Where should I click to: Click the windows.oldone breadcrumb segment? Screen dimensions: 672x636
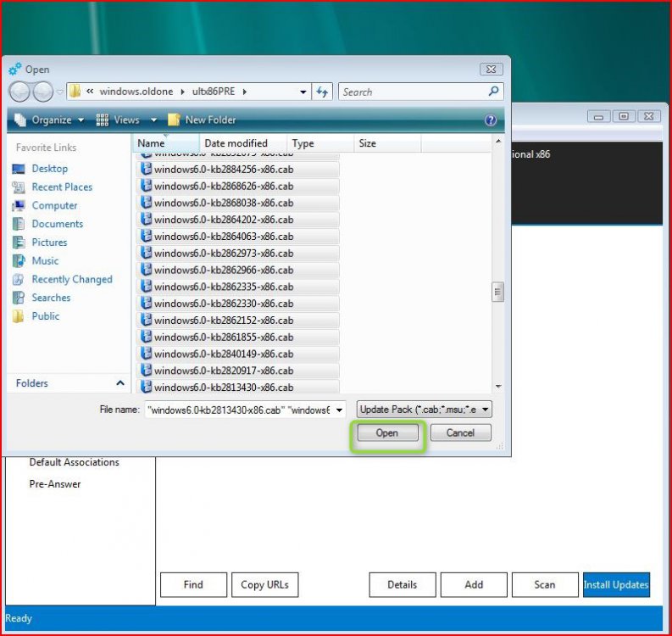136,92
